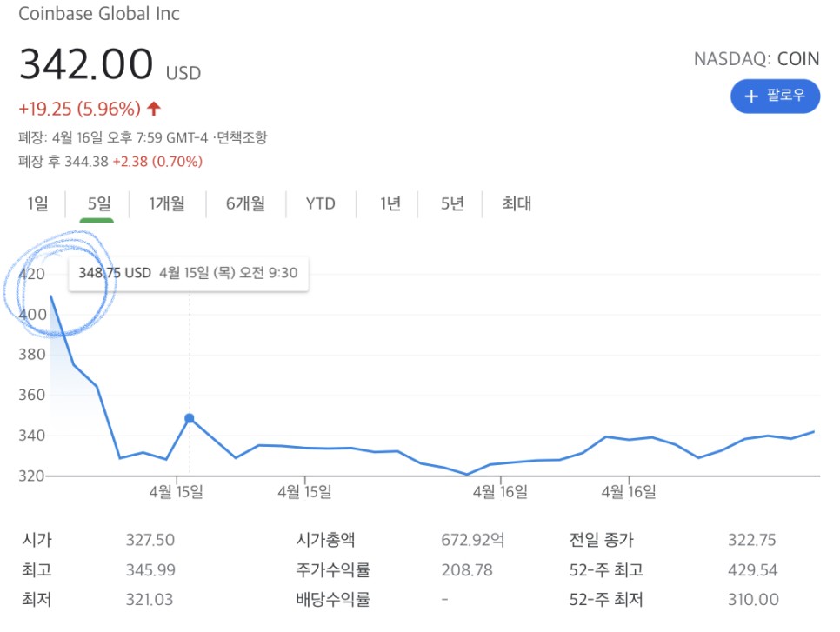Click the 340 y-axis label

click(x=31, y=436)
